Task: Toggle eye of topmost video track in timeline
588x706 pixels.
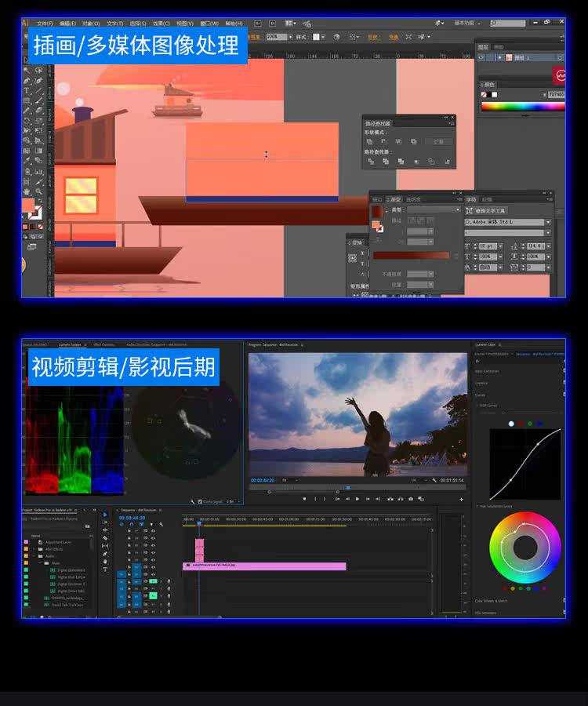Action: click(153, 531)
